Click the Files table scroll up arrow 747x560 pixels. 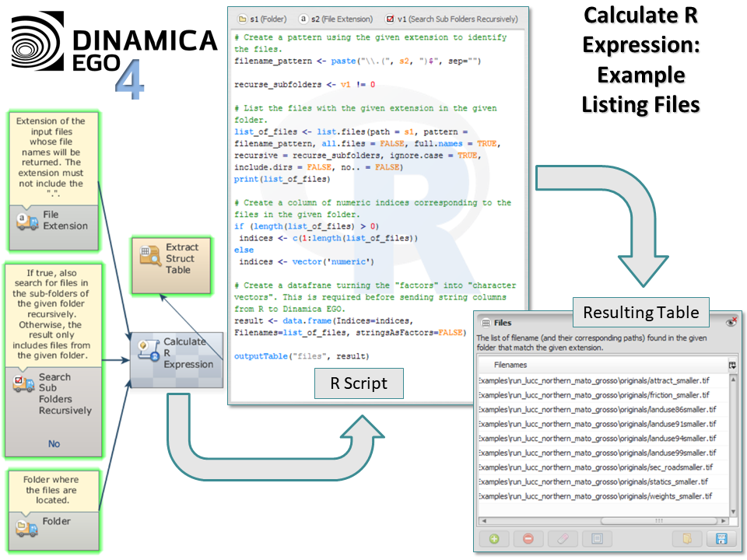click(733, 379)
